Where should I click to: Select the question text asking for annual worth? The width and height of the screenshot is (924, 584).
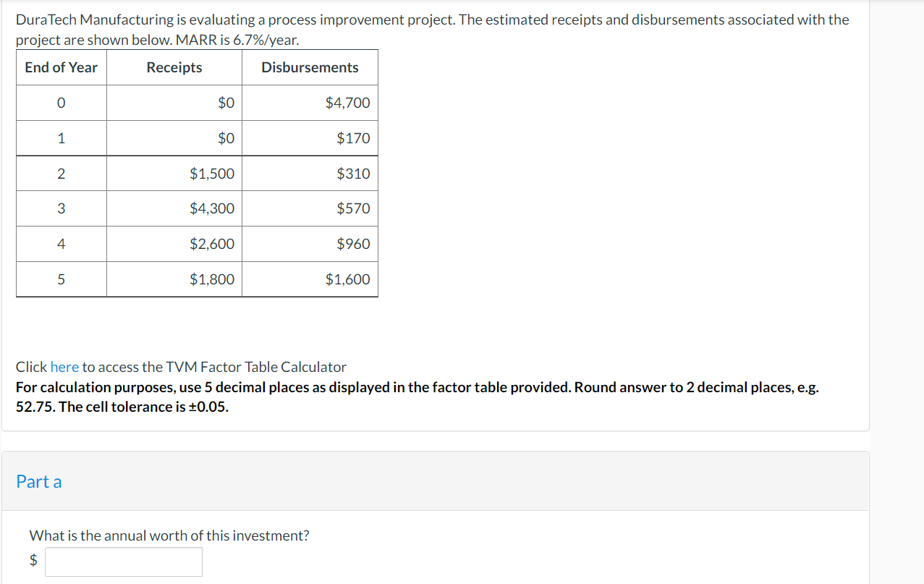coord(169,536)
